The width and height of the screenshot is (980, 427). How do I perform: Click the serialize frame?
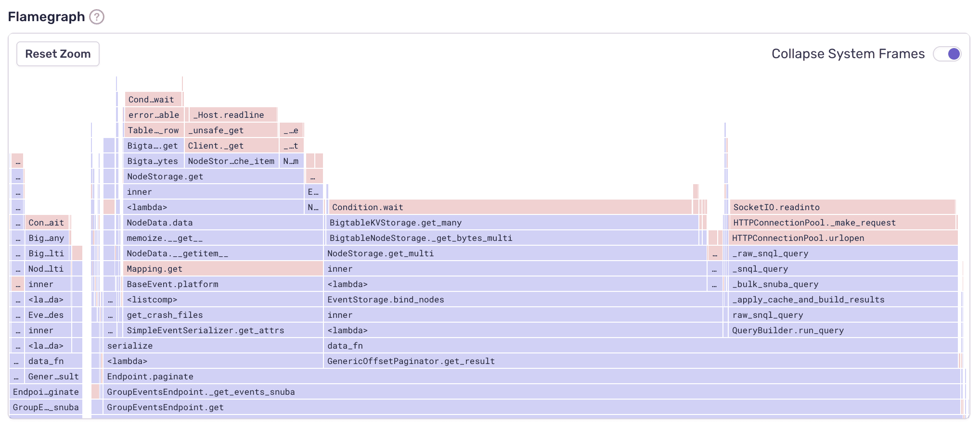pyautogui.click(x=213, y=346)
